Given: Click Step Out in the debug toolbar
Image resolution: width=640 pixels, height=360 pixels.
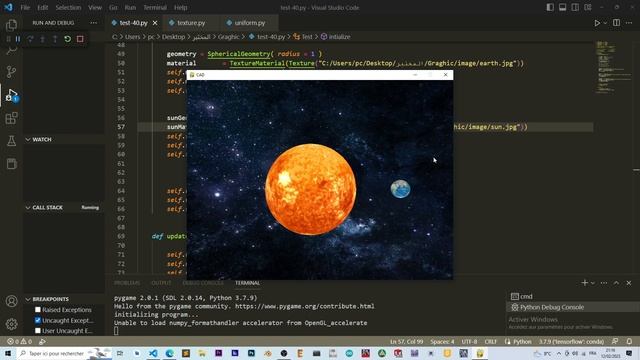Looking at the screenshot, I should [55, 39].
